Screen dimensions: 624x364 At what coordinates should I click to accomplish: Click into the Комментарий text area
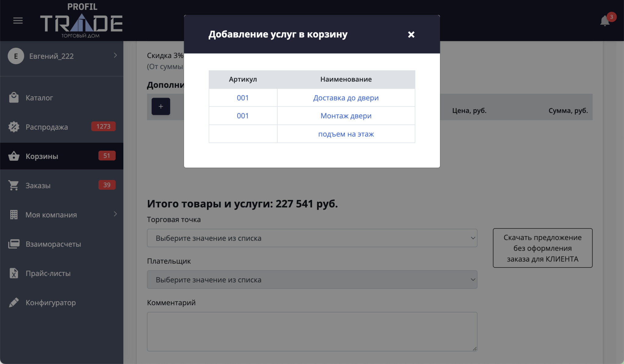(312, 331)
